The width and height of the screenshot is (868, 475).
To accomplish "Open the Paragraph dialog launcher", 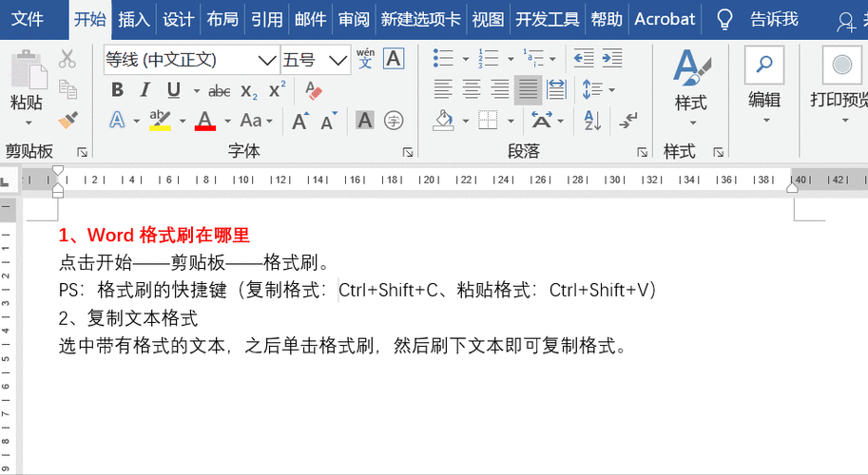I will point(642,152).
